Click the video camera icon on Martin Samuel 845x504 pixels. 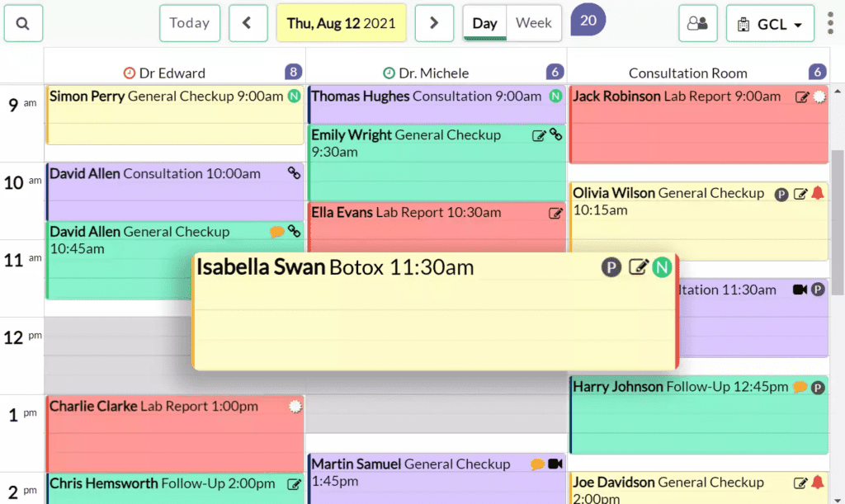[555, 464]
